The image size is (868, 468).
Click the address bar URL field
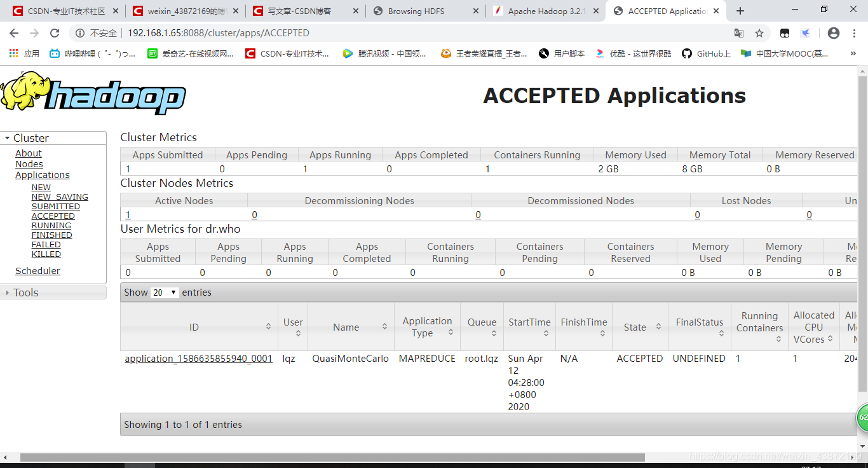pyautogui.click(x=419, y=33)
